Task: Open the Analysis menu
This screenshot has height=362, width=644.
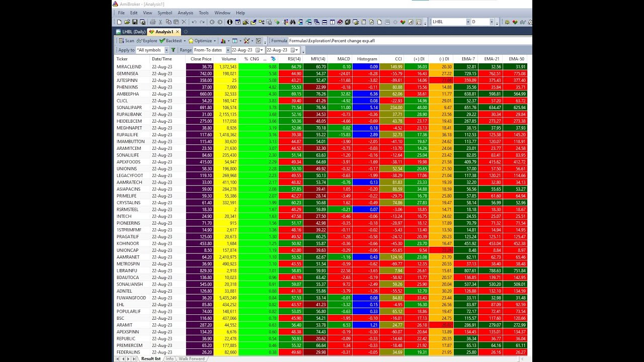Action: click(x=185, y=13)
